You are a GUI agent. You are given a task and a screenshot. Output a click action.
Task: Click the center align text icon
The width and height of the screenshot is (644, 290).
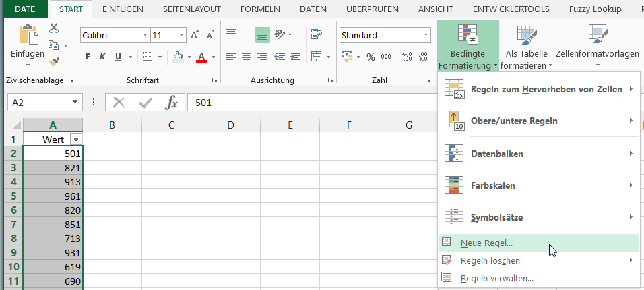point(246,57)
